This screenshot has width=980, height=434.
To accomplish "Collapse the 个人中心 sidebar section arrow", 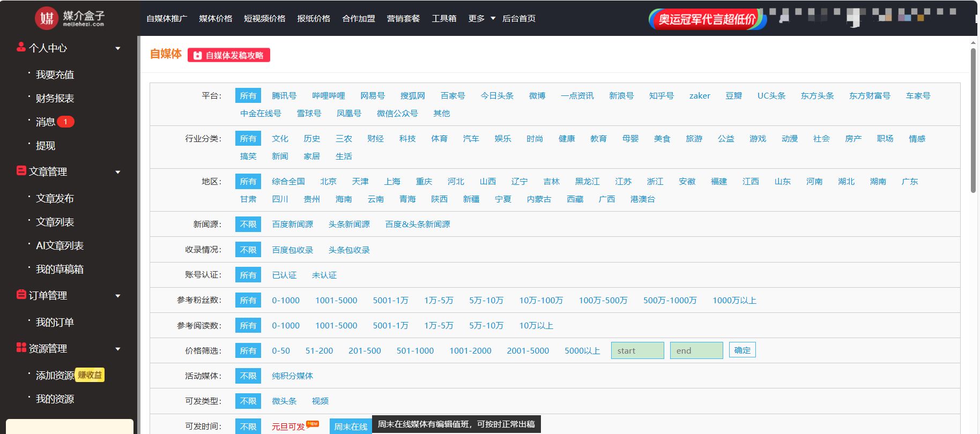I will (118, 48).
